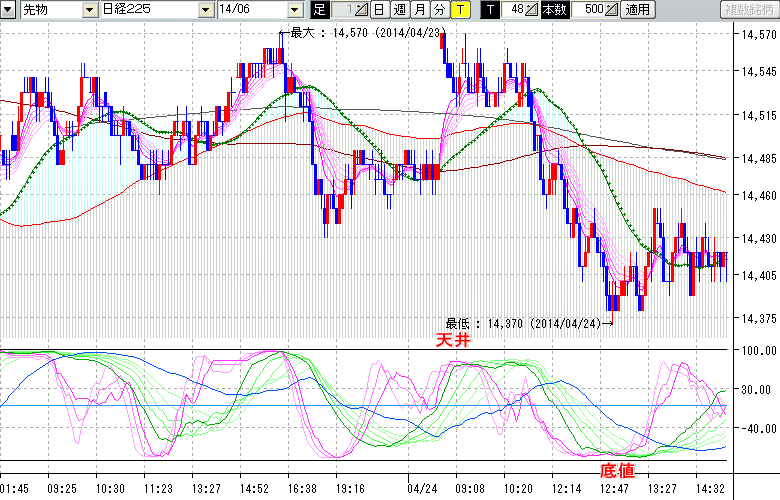Click the 最低 14,370 low price marker
The image size is (780, 500).
[x=523, y=323]
